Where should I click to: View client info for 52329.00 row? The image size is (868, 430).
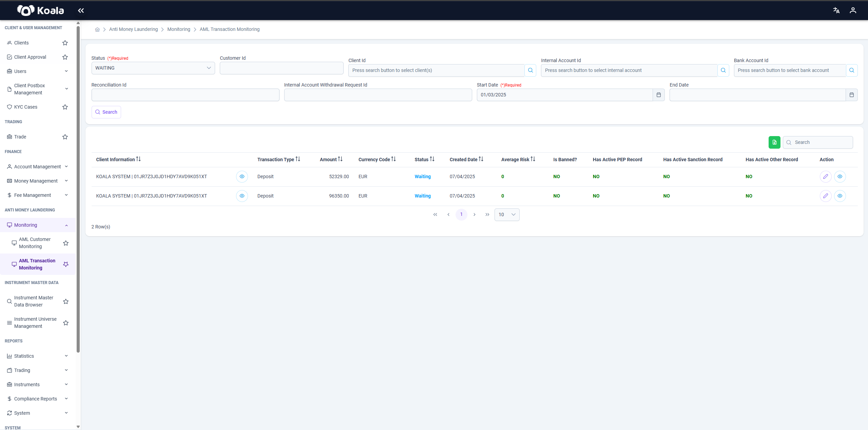[242, 176]
